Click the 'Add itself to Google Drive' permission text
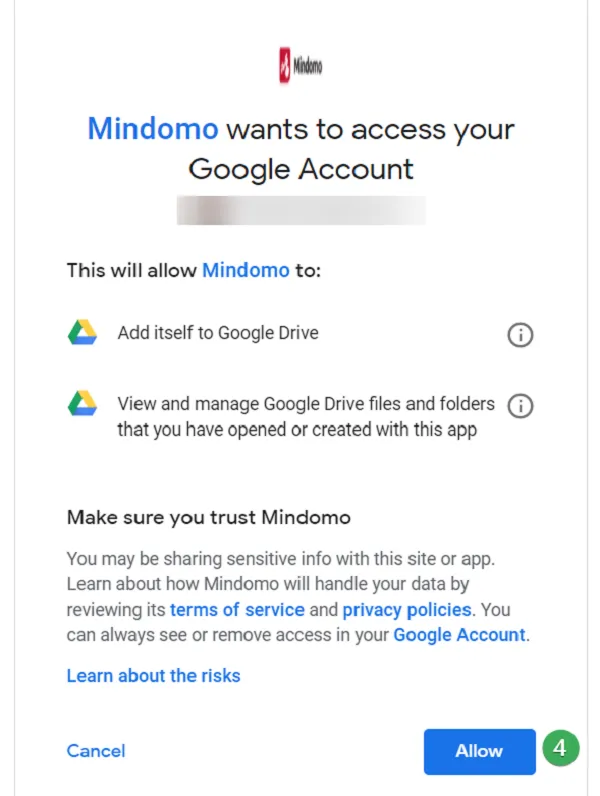The height and width of the screenshot is (796, 600). [x=218, y=333]
